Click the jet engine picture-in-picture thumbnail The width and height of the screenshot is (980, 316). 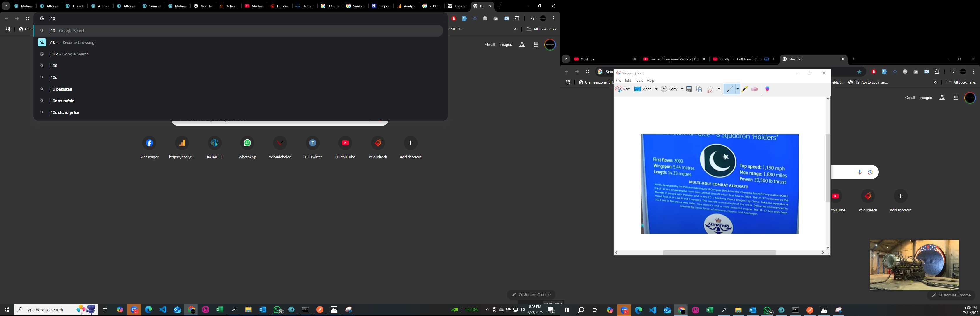coord(914,265)
